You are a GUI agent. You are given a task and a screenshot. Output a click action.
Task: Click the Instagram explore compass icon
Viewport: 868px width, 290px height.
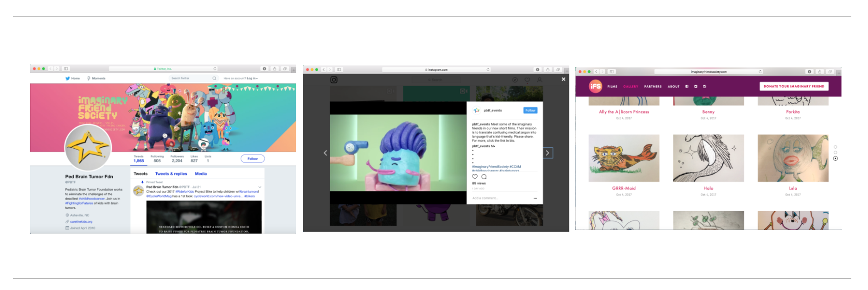click(515, 80)
